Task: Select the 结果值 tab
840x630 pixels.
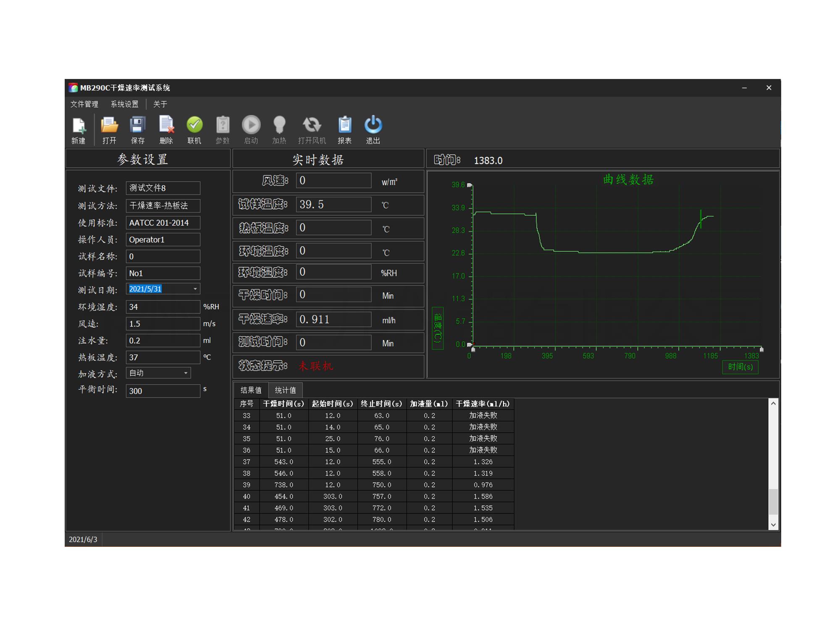Action: coord(251,390)
